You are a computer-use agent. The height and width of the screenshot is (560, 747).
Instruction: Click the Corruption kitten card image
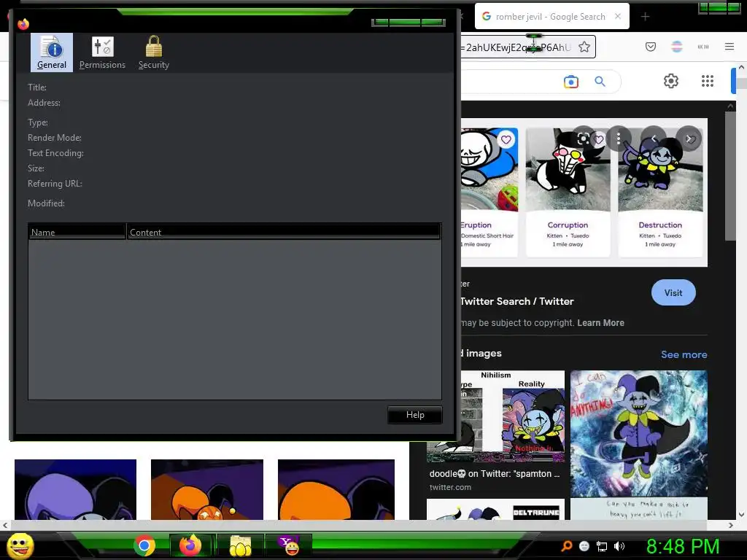[568, 169]
